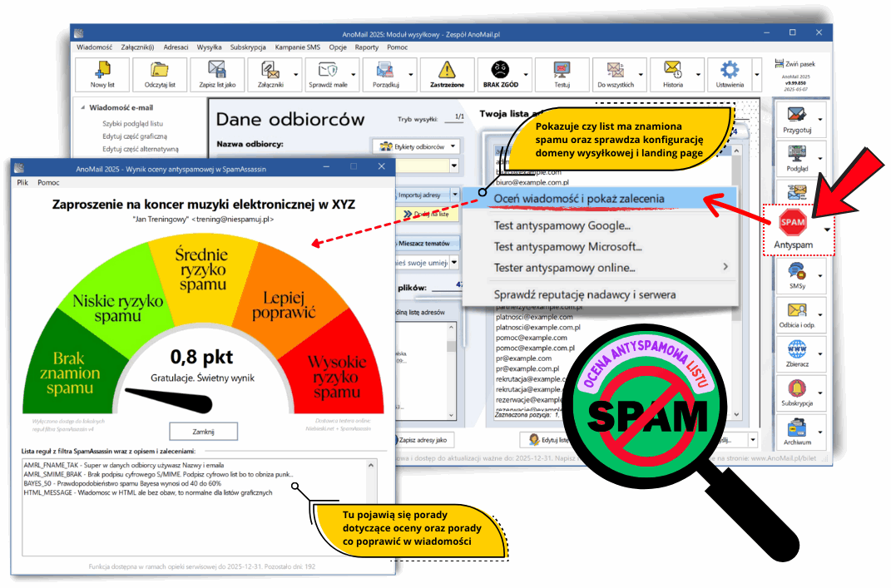Image resolution: width=891 pixels, height=588 pixels.
Task: Click the Sprawdź maile toolbar icon
Action: click(328, 74)
